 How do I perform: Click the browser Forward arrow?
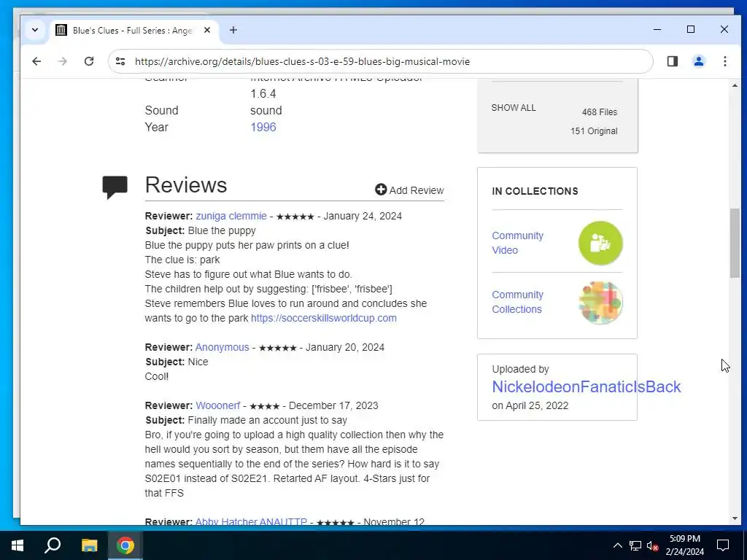(x=63, y=61)
